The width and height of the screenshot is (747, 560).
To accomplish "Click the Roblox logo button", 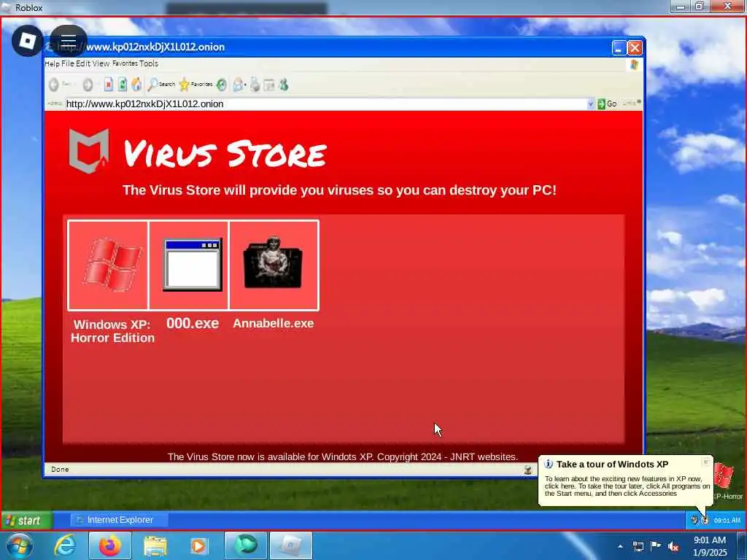I will click(x=28, y=41).
